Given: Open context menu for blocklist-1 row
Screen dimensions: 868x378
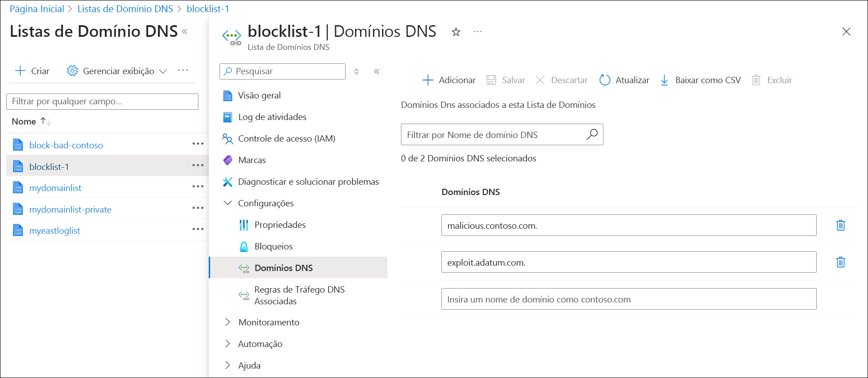Looking at the screenshot, I should [198, 165].
